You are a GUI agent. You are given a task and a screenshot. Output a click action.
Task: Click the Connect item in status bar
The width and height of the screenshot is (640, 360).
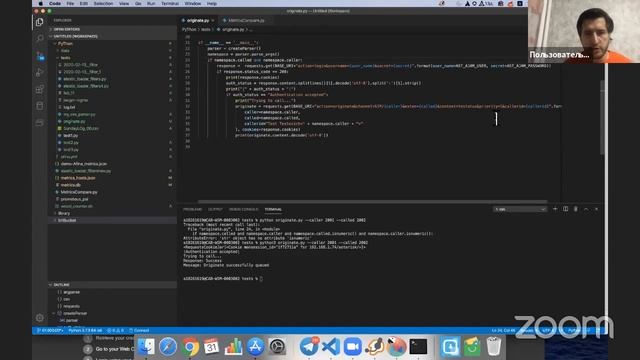click(139, 330)
